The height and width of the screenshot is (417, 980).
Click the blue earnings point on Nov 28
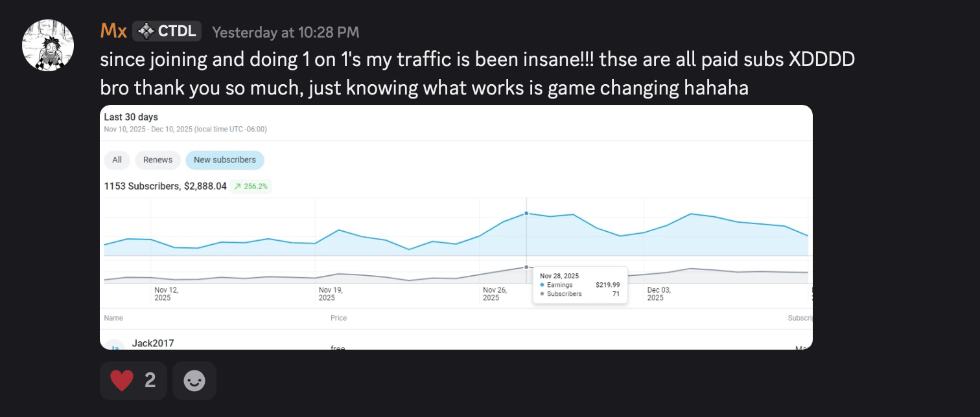(x=526, y=213)
